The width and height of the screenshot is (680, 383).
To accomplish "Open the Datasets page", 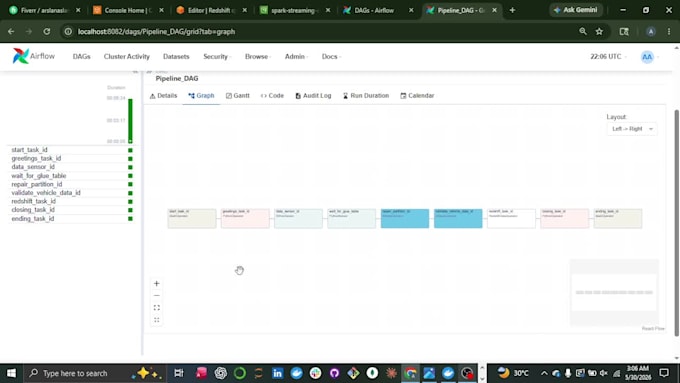I will coord(176,56).
